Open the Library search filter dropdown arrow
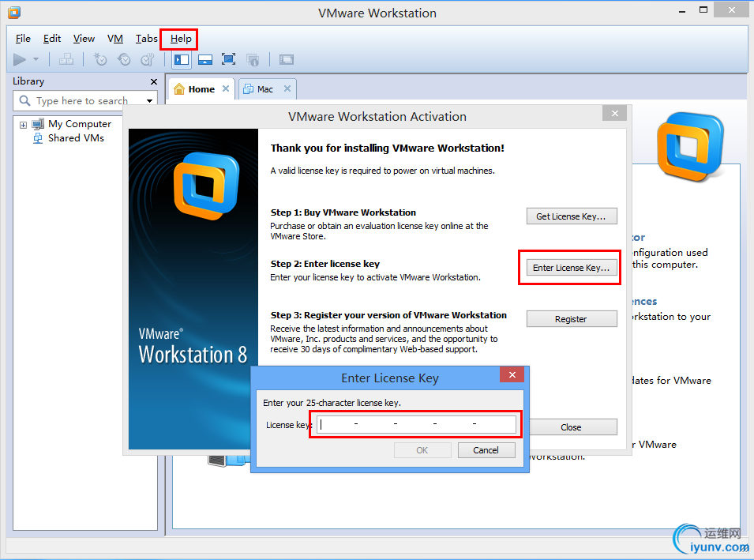The height and width of the screenshot is (560, 754). tap(149, 101)
